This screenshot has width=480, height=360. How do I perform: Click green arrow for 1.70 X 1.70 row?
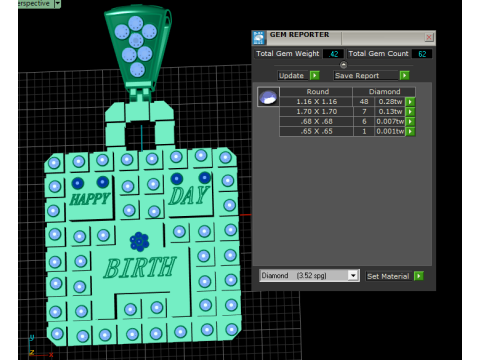pos(411,112)
